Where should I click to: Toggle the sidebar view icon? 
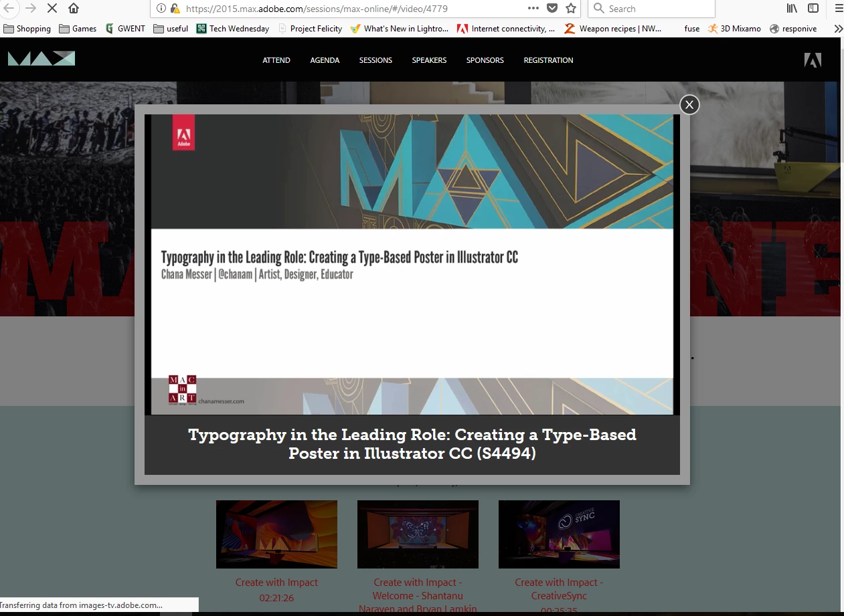click(x=813, y=9)
